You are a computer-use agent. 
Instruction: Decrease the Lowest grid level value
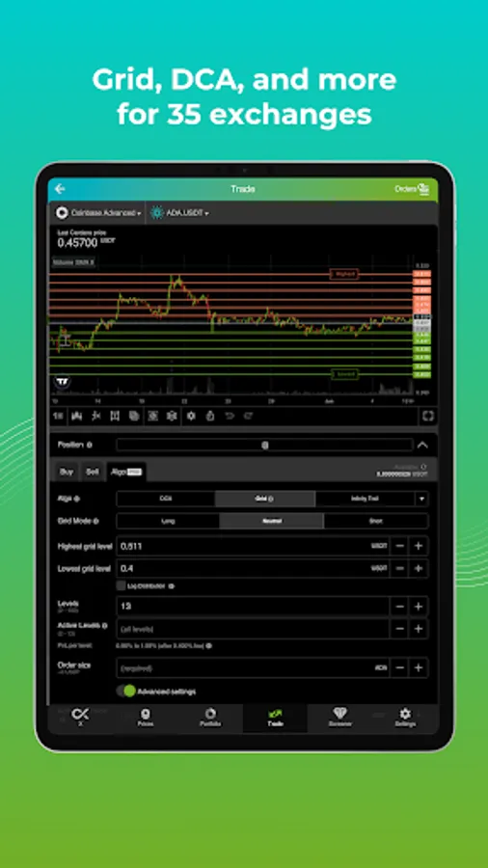399,568
